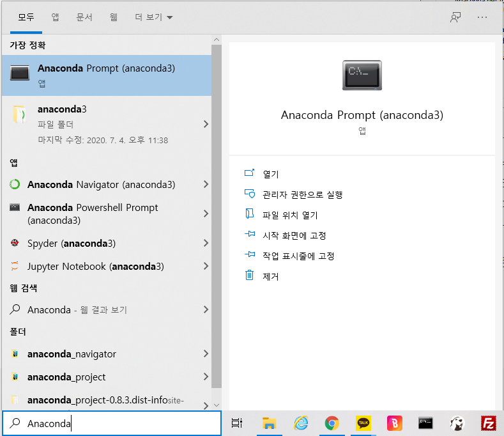Expand Anaconda Powershell Prompt result arrow

coord(206,214)
